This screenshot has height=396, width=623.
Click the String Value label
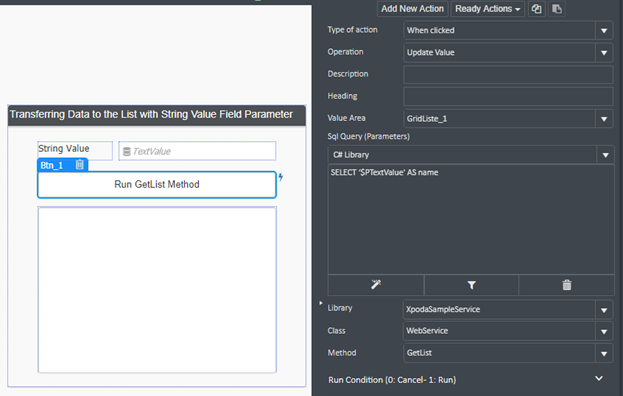tap(64, 149)
